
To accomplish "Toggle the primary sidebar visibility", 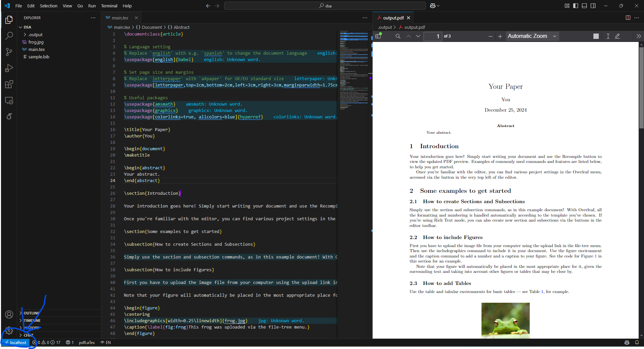I will click(x=575, y=6).
